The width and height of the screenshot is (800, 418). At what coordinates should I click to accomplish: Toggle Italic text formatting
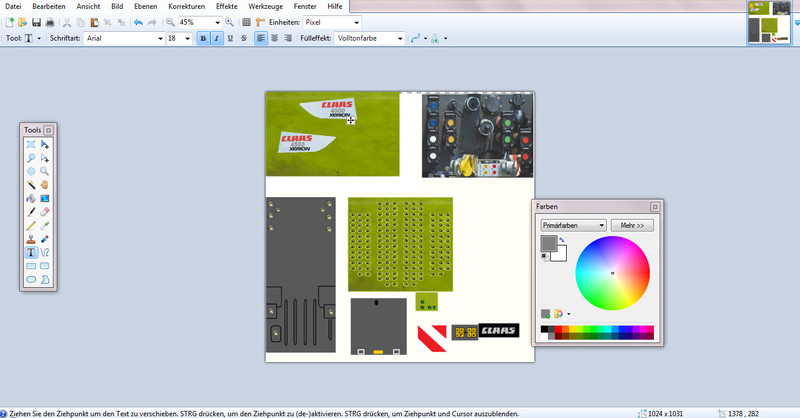[217, 38]
